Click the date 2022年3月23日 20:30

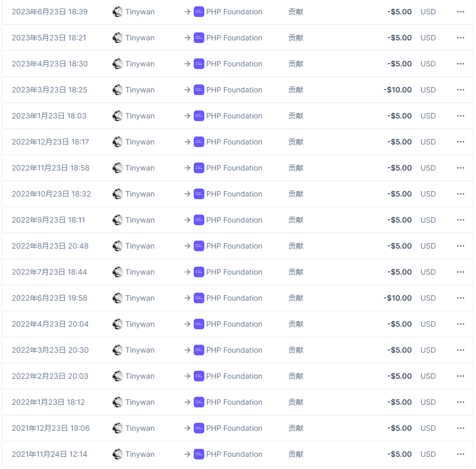(50, 350)
